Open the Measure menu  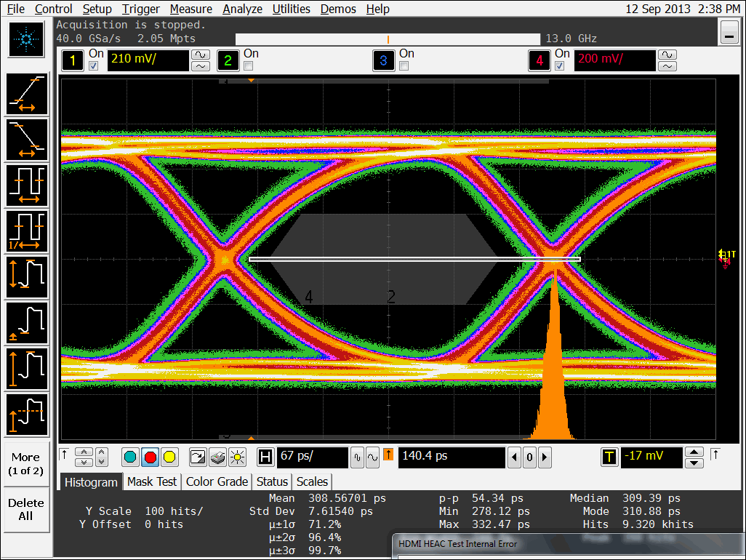tap(190, 9)
